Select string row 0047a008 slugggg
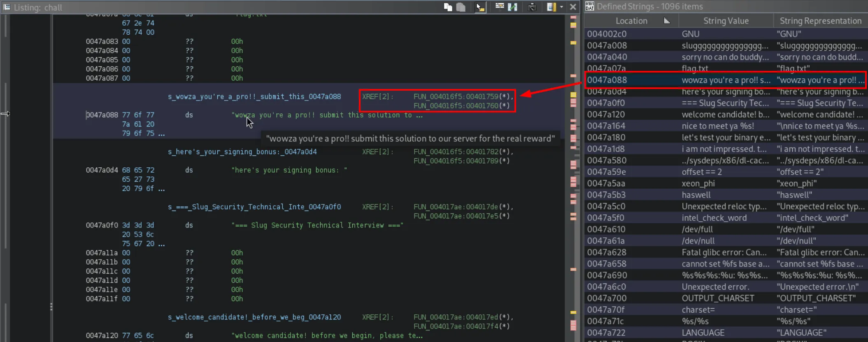This screenshot has height=342, width=868. click(726, 45)
